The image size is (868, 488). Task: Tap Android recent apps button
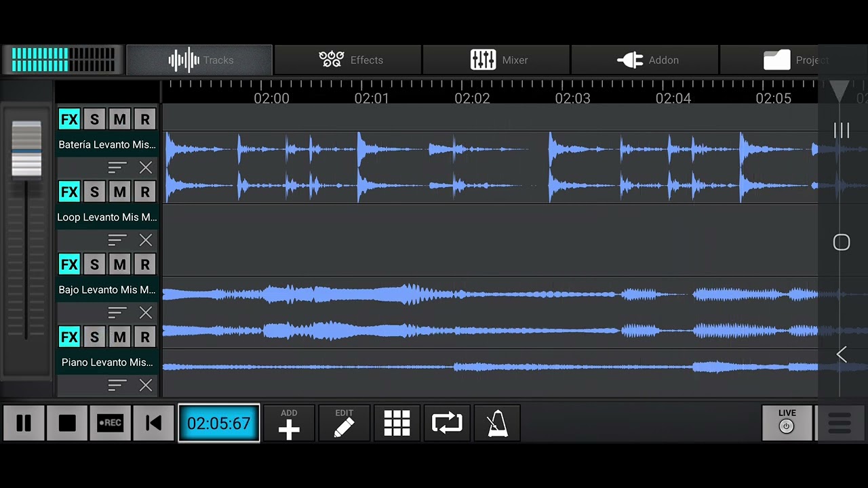click(x=842, y=131)
